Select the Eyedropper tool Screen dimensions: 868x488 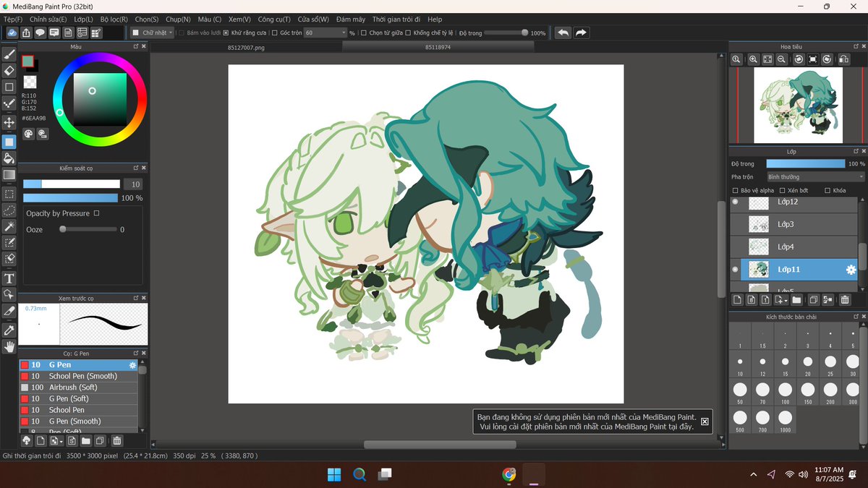pos(9,330)
